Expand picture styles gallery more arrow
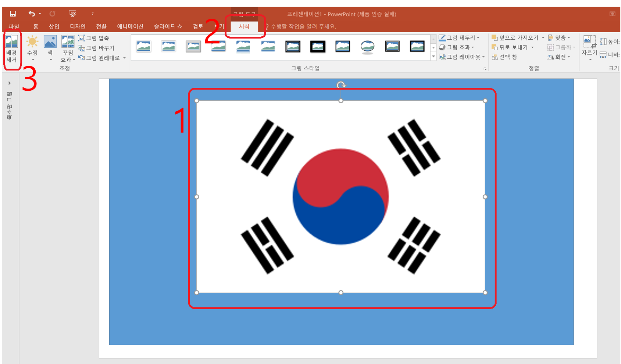This screenshot has width=621, height=364. point(433,57)
